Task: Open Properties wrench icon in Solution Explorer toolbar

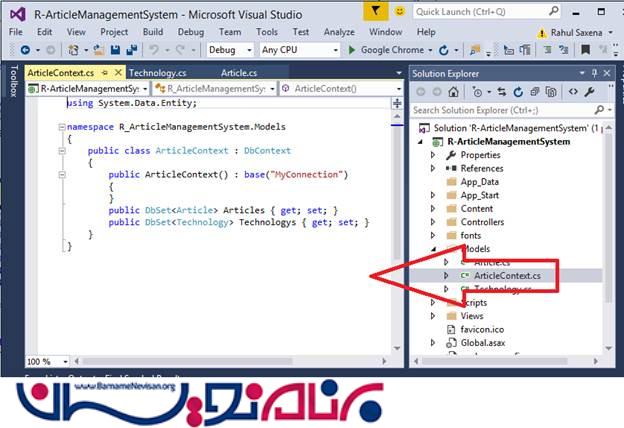Action: click(588, 91)
